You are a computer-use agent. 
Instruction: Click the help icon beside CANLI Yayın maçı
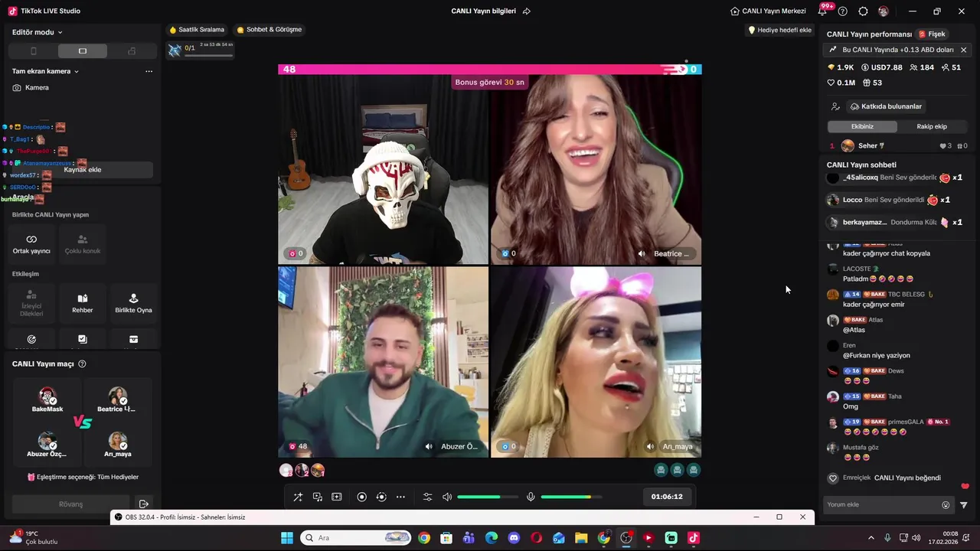coord(82,364)
